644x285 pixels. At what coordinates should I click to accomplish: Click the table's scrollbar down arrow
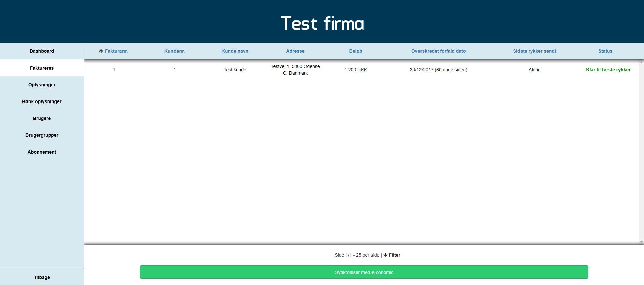pos(641,242)
